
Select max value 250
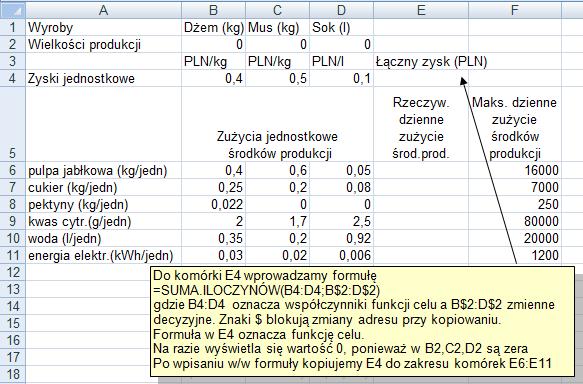(515, 204)
